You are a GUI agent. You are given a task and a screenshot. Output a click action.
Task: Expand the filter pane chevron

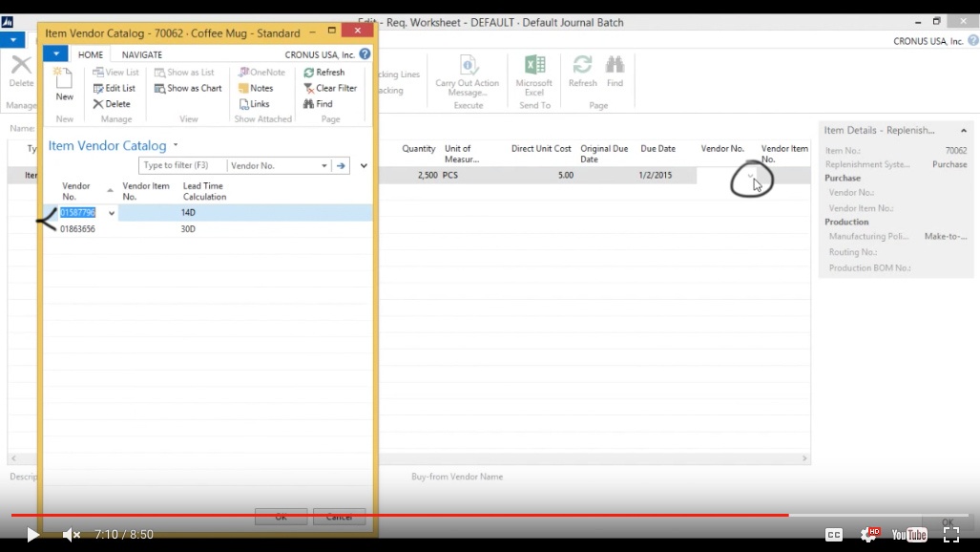364,166
